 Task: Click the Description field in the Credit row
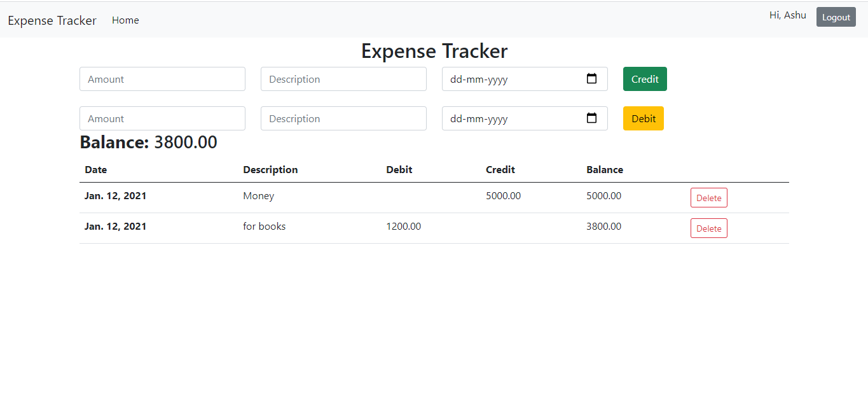click(343, 79)
